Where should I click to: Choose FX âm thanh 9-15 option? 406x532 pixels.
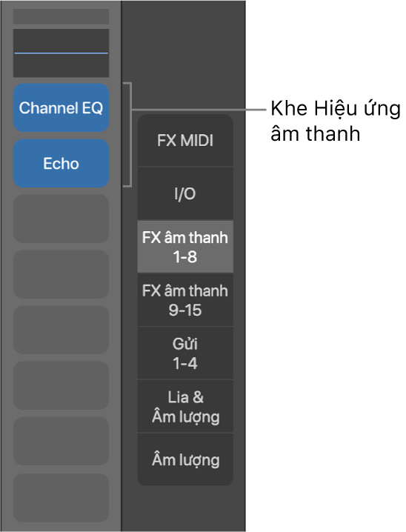click(x=185, y=300)
